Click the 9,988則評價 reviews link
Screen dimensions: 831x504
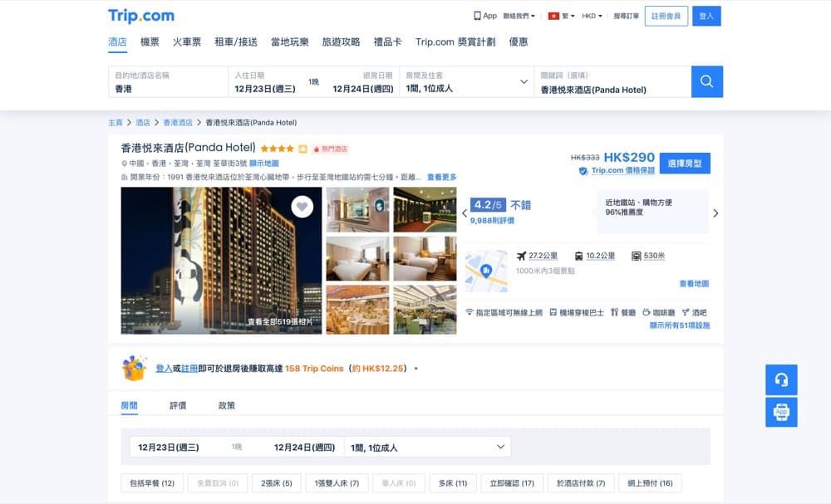click(492, 220)
